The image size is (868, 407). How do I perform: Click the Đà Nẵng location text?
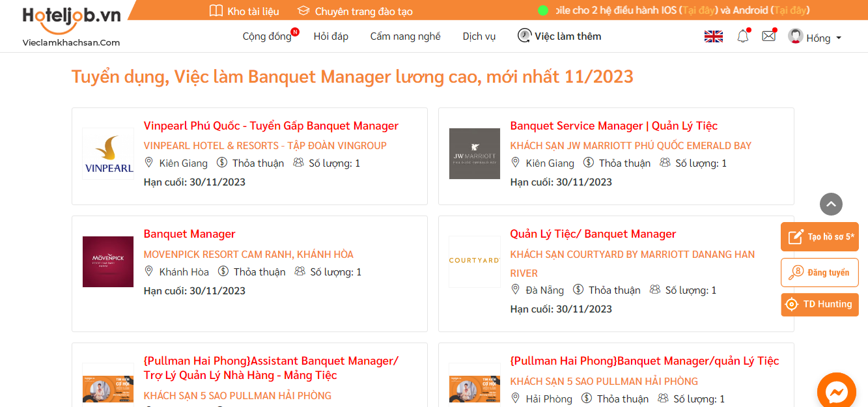coord(545,290)
